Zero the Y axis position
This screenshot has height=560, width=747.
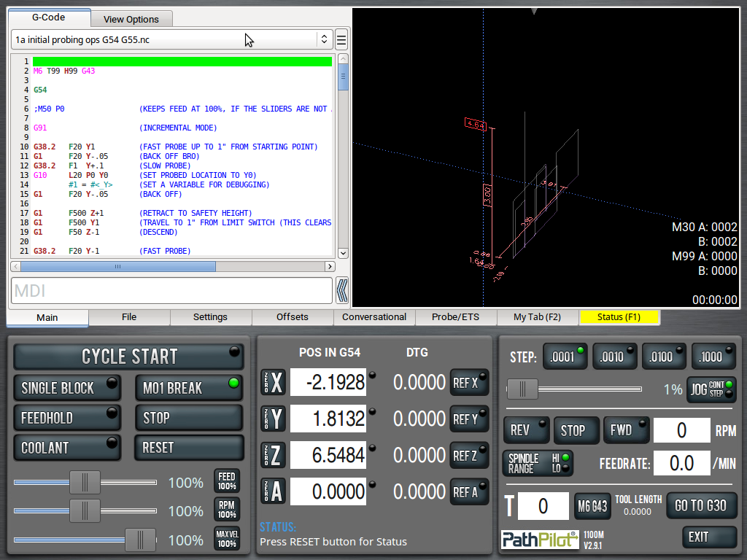273,419
